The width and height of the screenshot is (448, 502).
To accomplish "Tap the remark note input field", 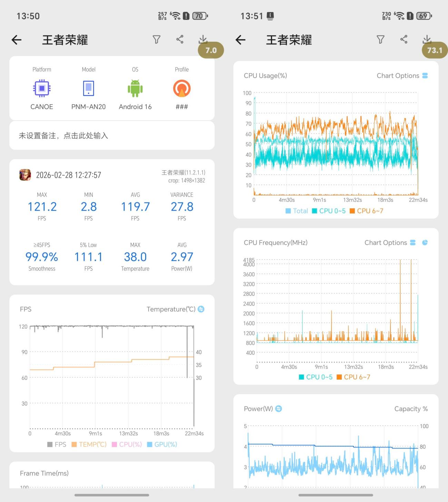I will (x=112, y=136).
